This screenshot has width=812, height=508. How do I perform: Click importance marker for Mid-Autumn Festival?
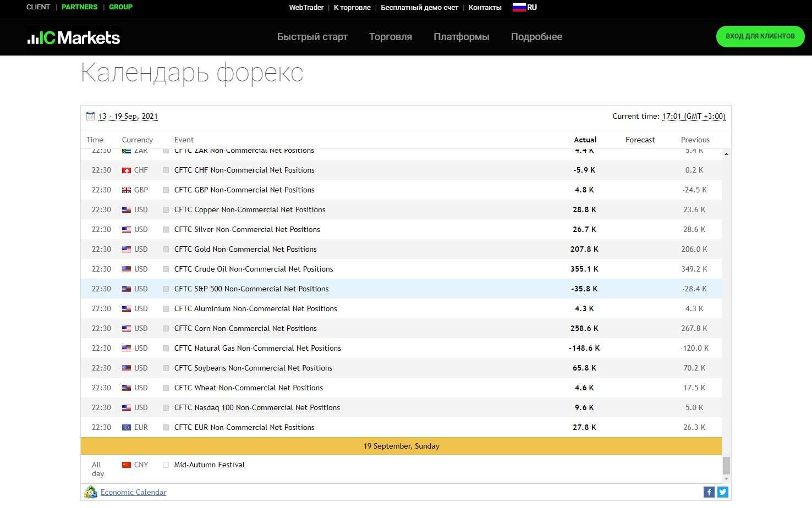coord(166,465)
